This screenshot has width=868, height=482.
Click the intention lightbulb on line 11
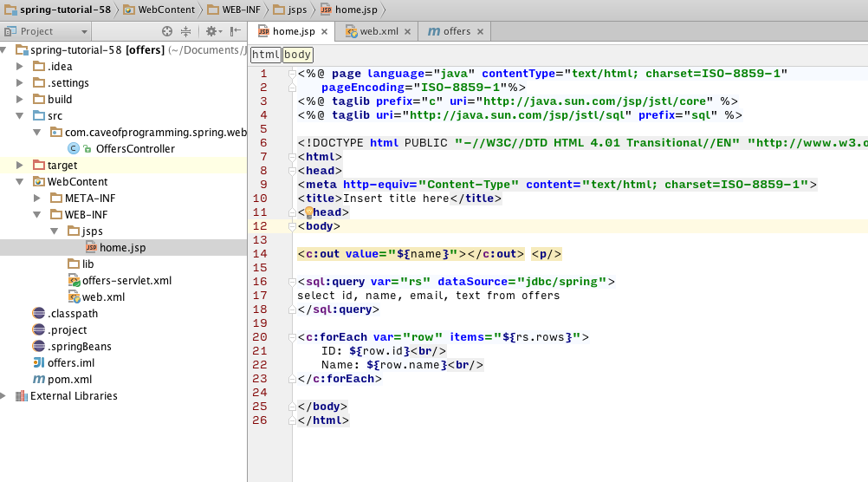tap(309, 212)
